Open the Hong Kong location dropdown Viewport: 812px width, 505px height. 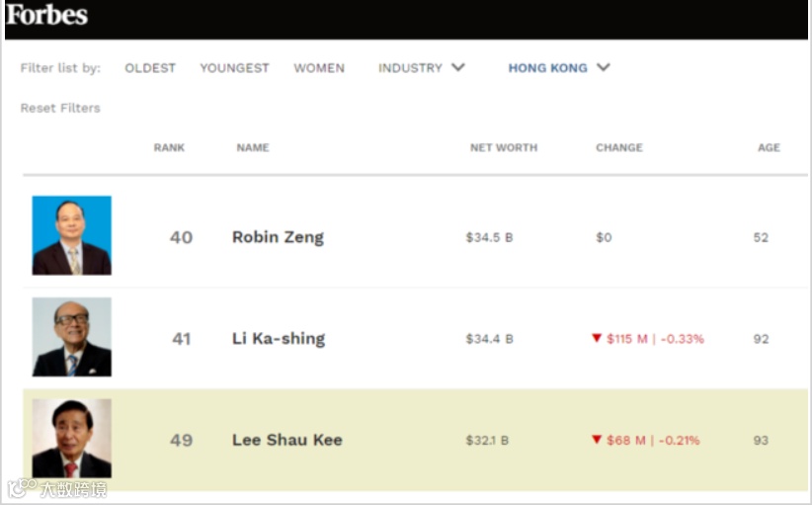coord(548,68)
